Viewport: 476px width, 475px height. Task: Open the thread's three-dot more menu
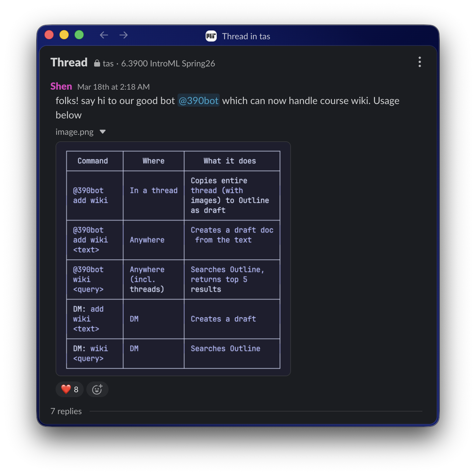click(420, 62)
